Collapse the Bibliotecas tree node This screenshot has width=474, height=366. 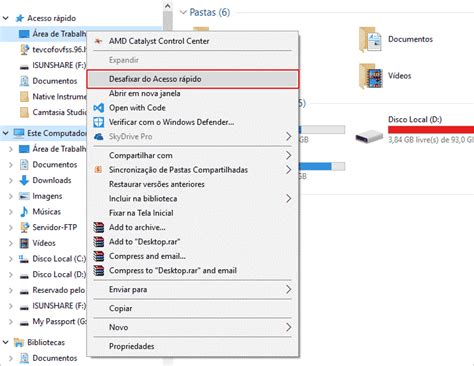(x=6, y=342)
